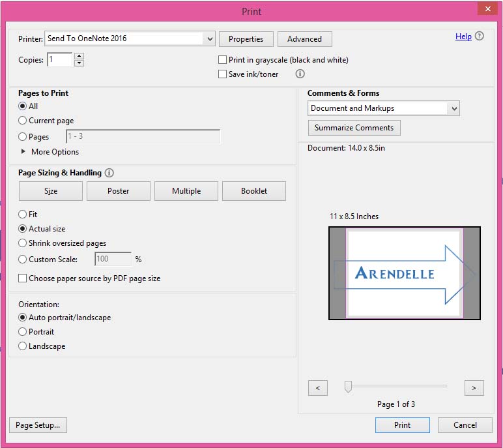
Task: Switch to Poster sizing mode
Action: coord(119,191)
